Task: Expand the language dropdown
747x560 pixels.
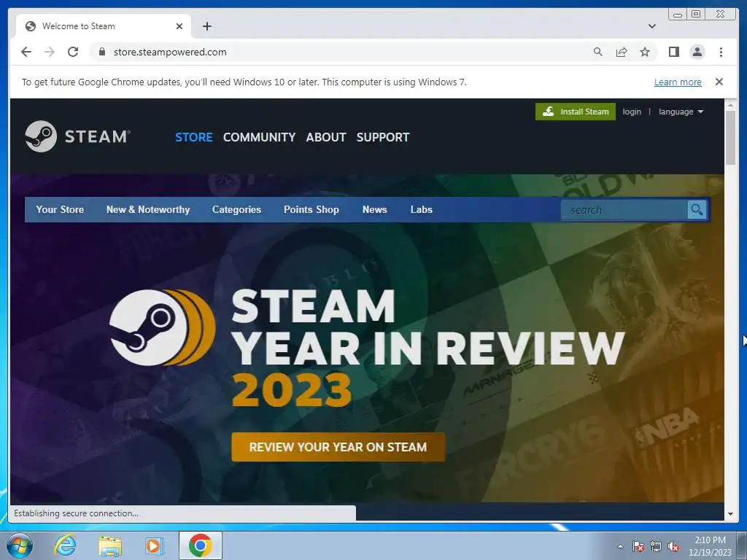Action: point(681,112)
